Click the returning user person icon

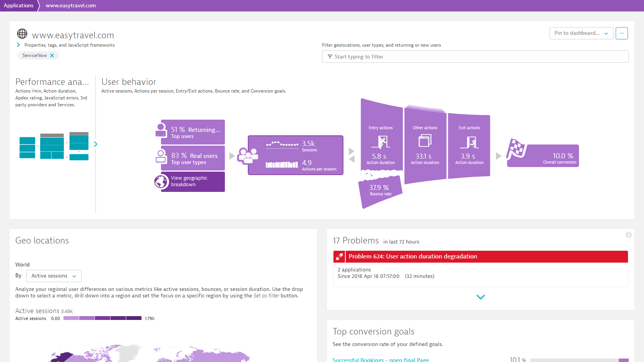click(x=161, y=130)
